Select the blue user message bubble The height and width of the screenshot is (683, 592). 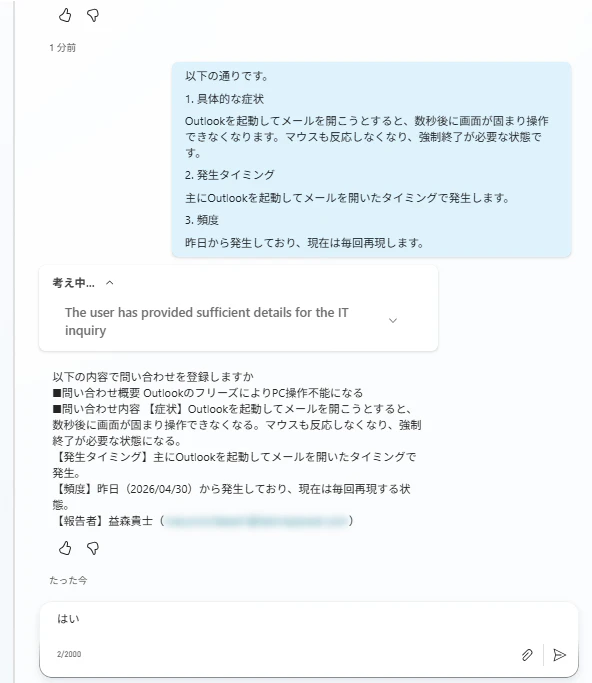[371, 159]
